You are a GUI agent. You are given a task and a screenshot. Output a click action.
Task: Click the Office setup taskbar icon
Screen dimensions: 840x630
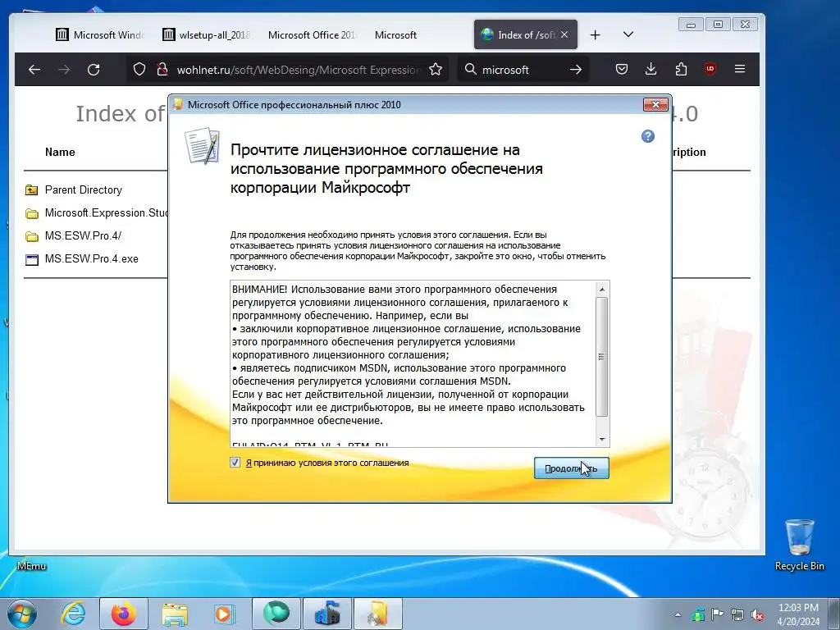[x=377, y=614]
